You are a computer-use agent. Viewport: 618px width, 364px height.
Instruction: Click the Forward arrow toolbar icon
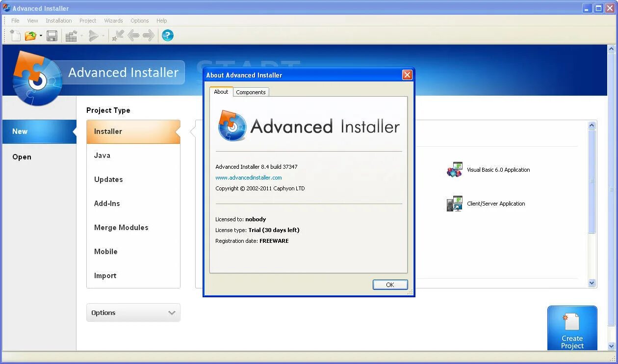(149, 35)
